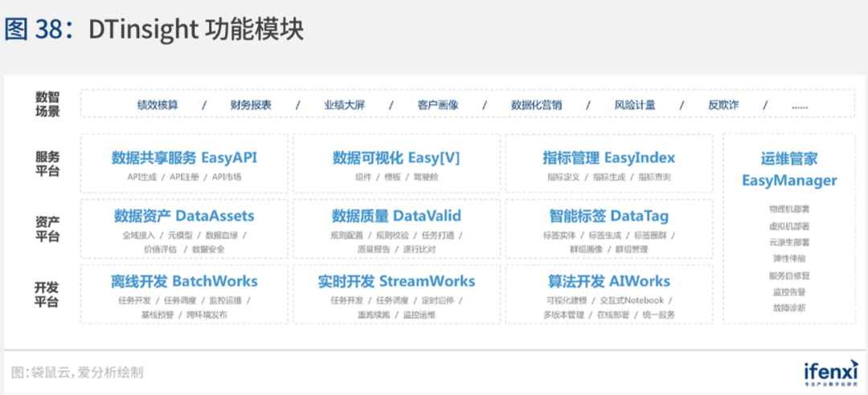Open the '离线开发 BatchWorks' module heading
Viewport: 868px width, 395px height.
(184, 282)
